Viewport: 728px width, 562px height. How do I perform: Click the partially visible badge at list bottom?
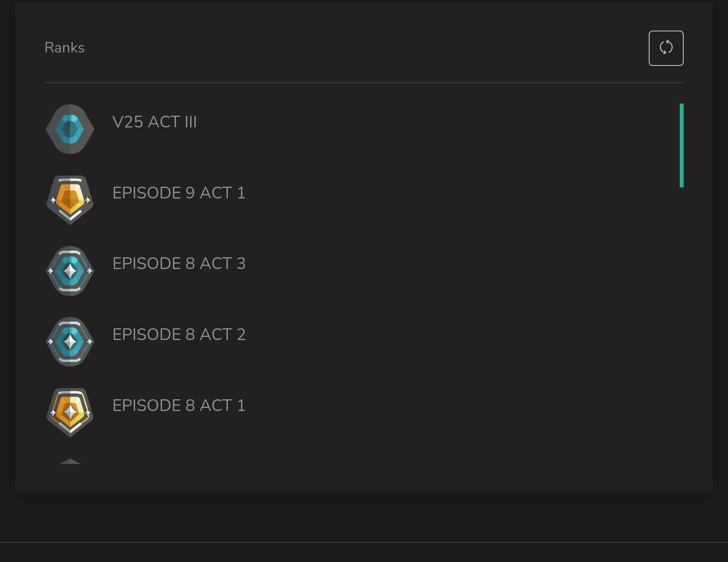coord(70,461)
